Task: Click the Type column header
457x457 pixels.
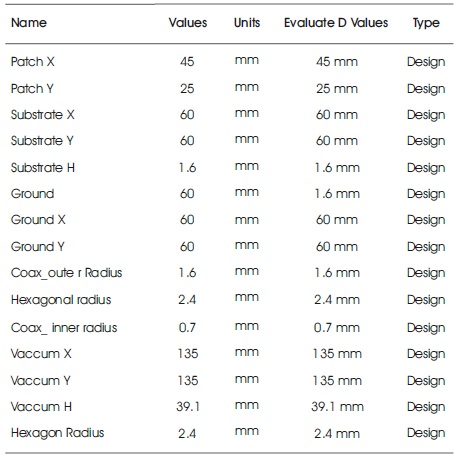Action: (426, 23)
